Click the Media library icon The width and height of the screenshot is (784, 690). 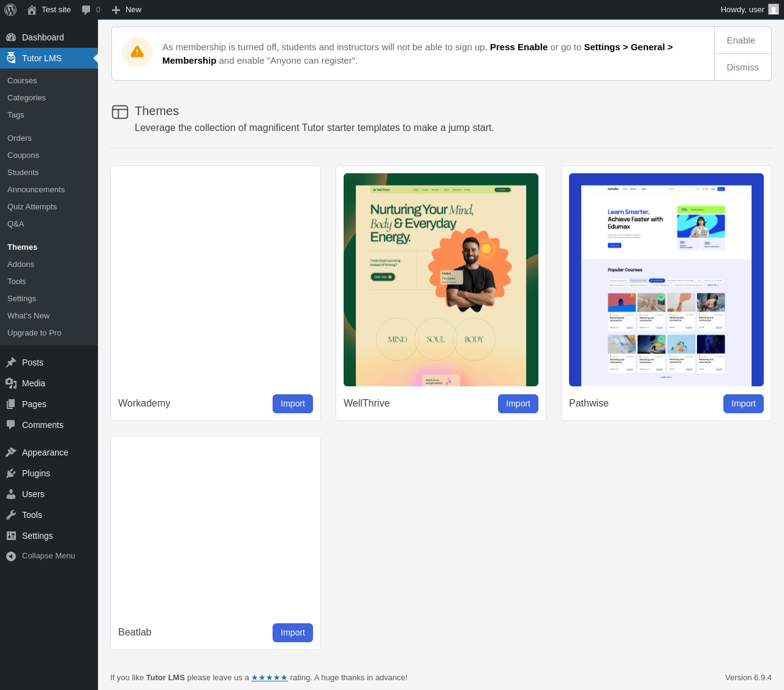[11, 383]
